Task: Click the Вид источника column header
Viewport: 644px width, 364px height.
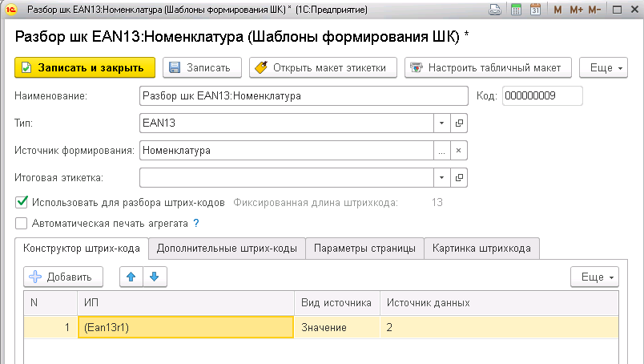Action: (337, 303)
